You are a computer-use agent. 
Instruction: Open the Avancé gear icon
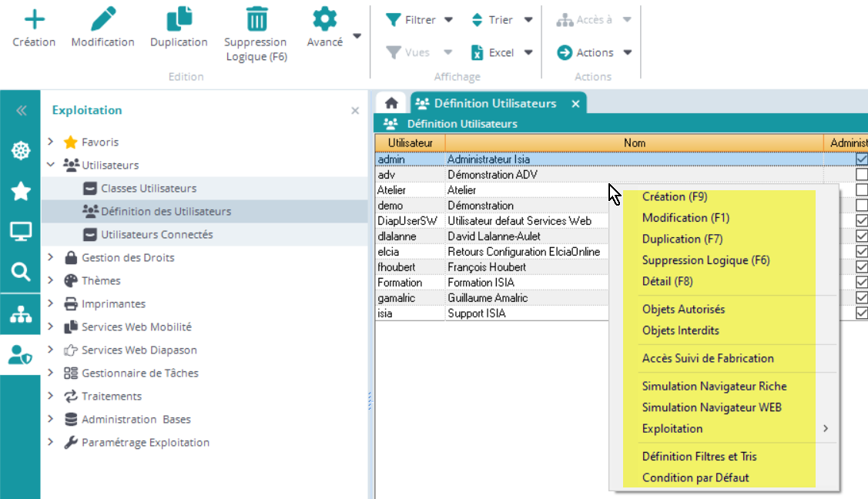point(324,19)
